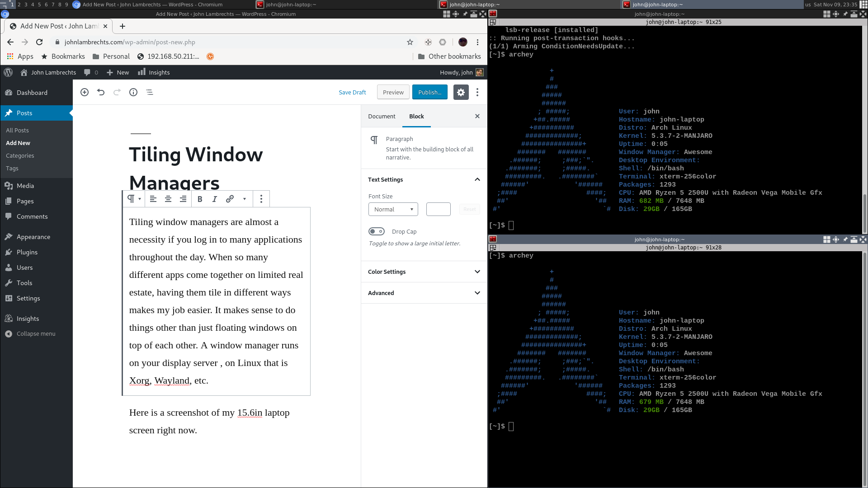
Task: Open Appearance menu in sidebar
Action: [x=36, y=237]
